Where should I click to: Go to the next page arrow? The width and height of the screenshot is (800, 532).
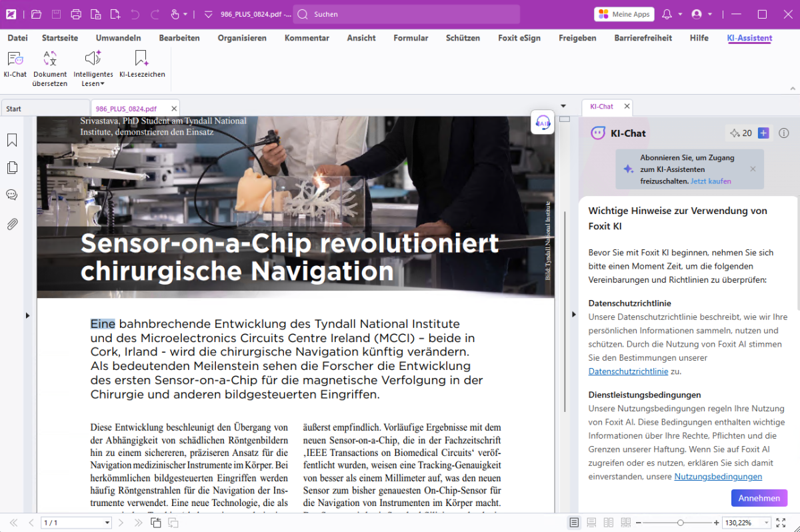pyautogui.click(x=122, y=523)
